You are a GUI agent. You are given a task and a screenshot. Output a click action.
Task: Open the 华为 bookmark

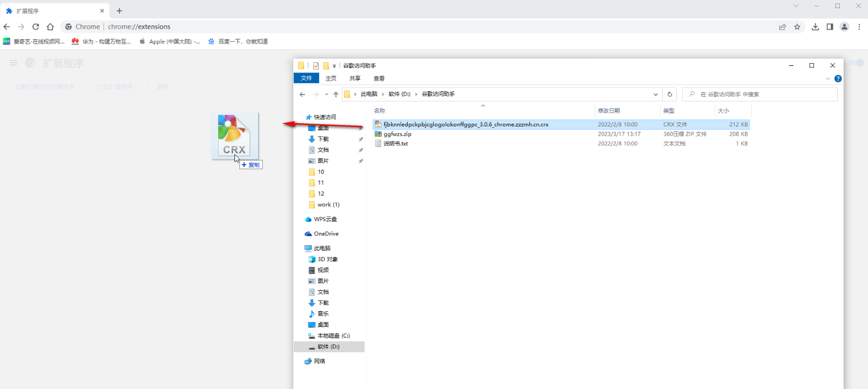pyautogui.click(x=102, y=41)
